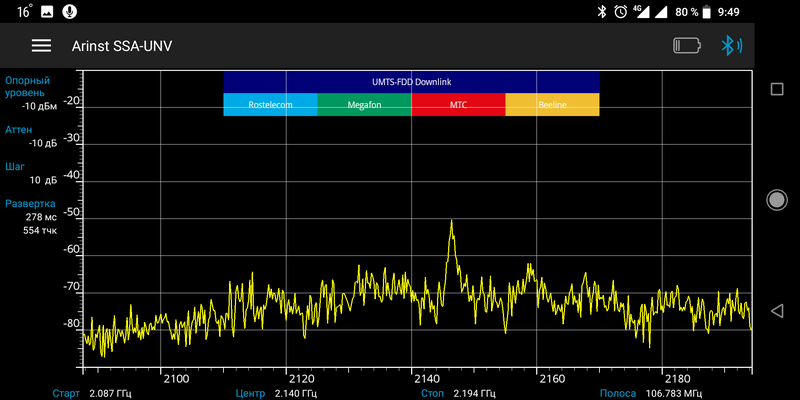800x400 pixels.
Task: Open the hamburger navigation menu
Action: [x=41, y=46]
